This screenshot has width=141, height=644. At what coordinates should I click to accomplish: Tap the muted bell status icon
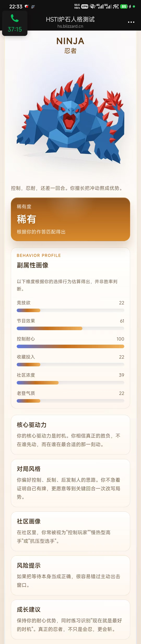tap(93, 7)
